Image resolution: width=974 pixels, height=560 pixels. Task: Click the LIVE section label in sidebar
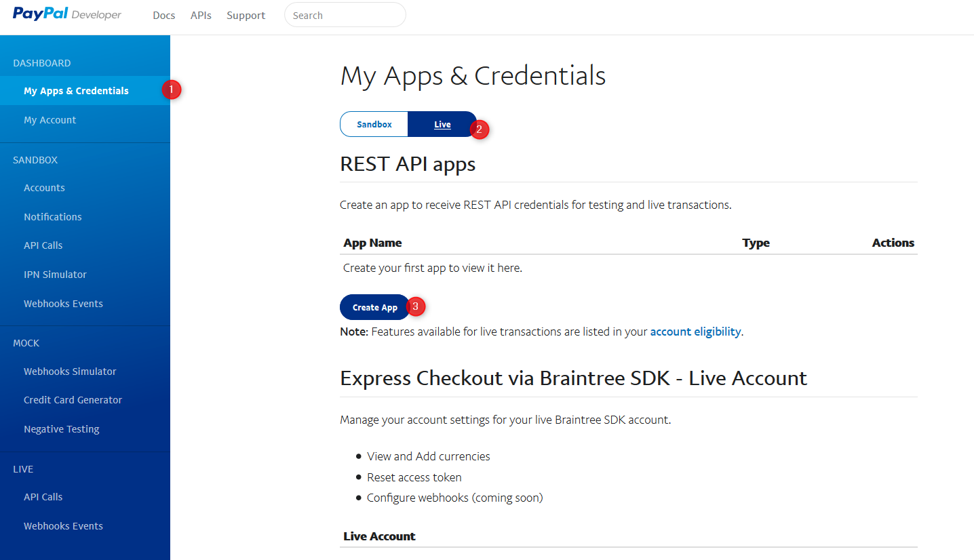(23, 469)
